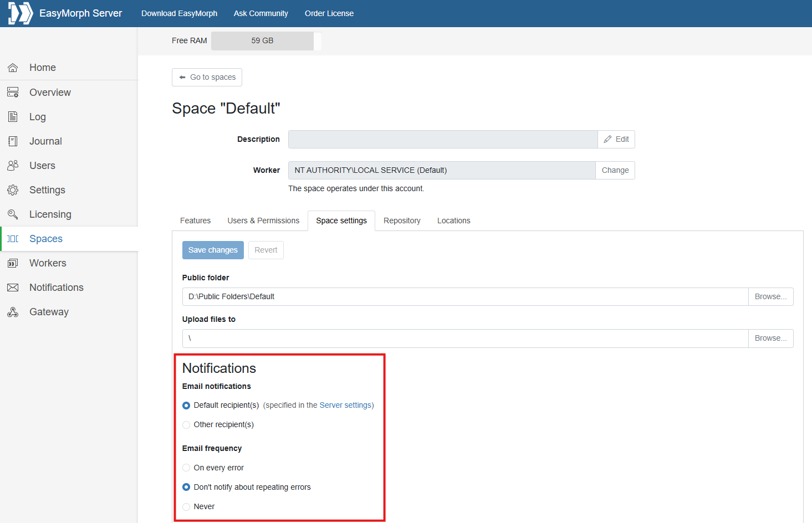The image size is (812, 523).
Task: Click the EasyMorph Server logo icon
Action: click(x=21, y=13)
